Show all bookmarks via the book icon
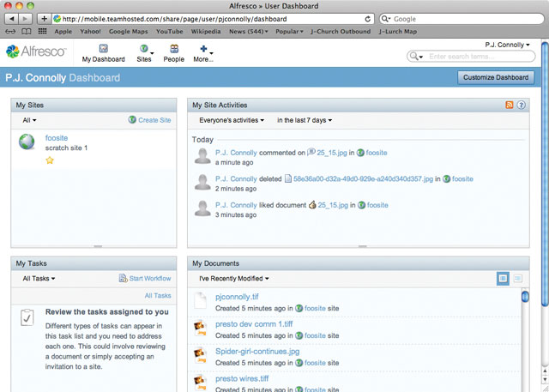The width and height of the screenshot is (549, 392). [x=27, y=32]
